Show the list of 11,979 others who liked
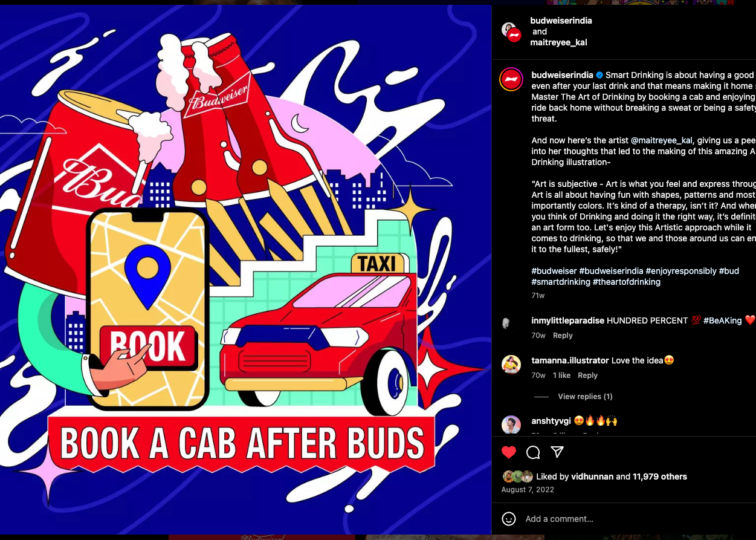 pos(660,477)
